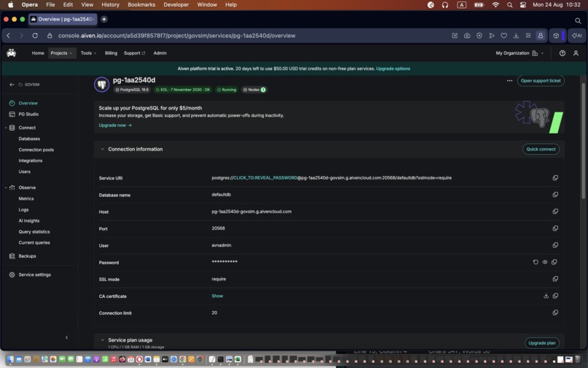Click the Upgrade plan button
The height and width of the screenshot is (368, 588).
pyautogui.click(x=542, y=343)
